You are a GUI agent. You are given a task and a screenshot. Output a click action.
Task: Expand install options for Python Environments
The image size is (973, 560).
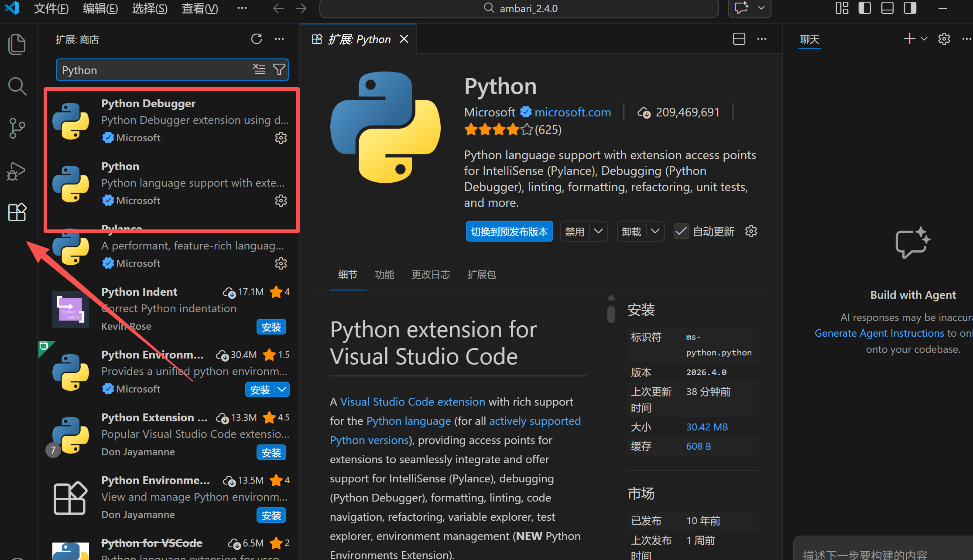click(x=282, y=389)
